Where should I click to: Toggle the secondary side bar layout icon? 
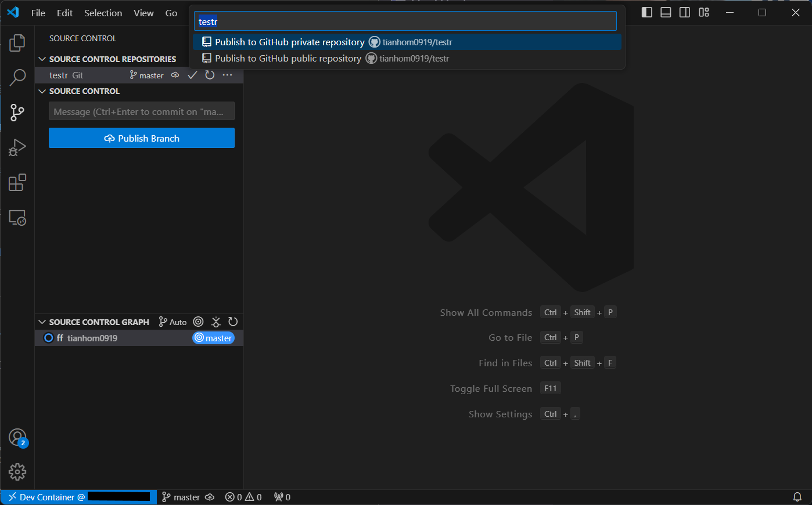(685, 13)
